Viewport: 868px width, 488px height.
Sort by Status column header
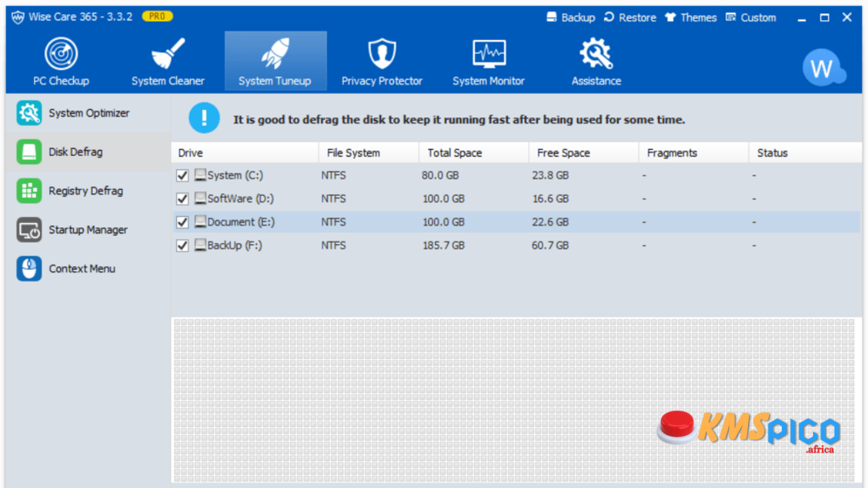806,152
